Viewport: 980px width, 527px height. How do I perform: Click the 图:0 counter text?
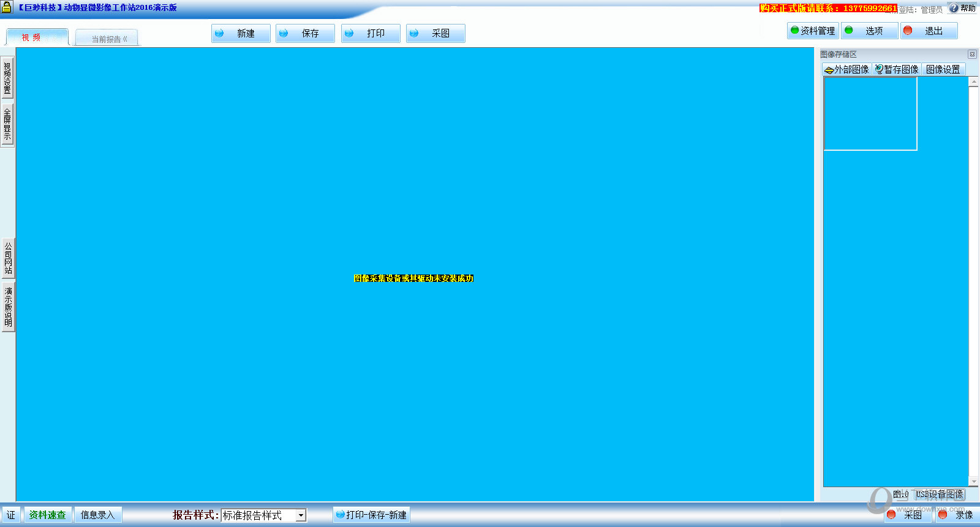[900, 494]
